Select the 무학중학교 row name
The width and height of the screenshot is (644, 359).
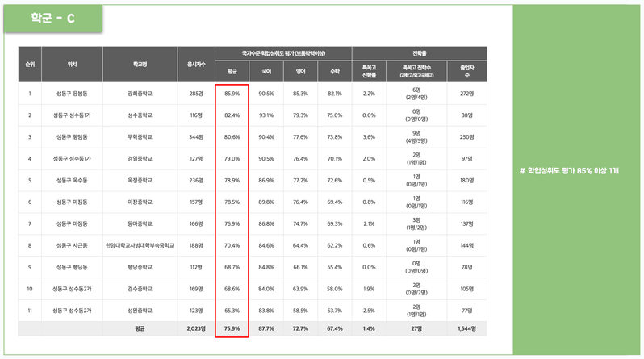140,136
